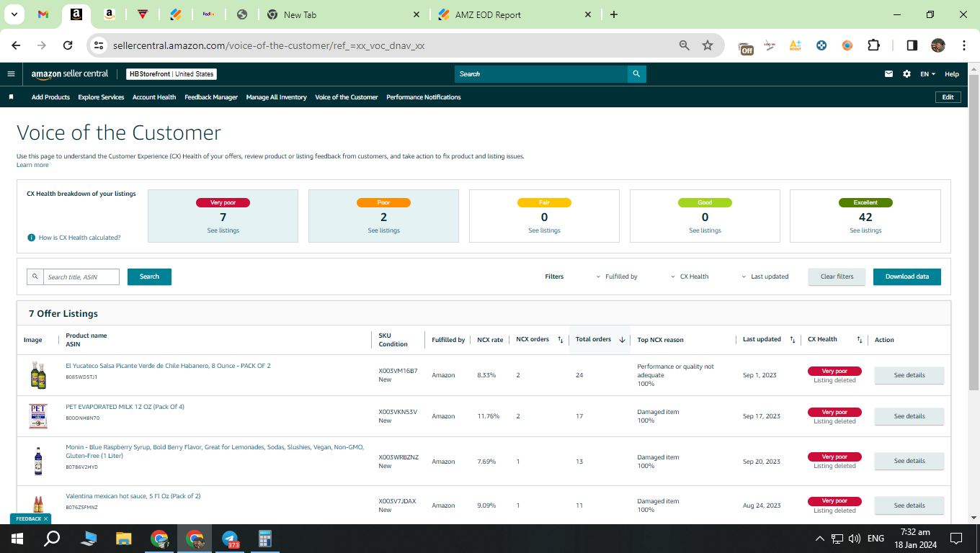Click the Help link in header
The image size is (980, 553).
952,74
